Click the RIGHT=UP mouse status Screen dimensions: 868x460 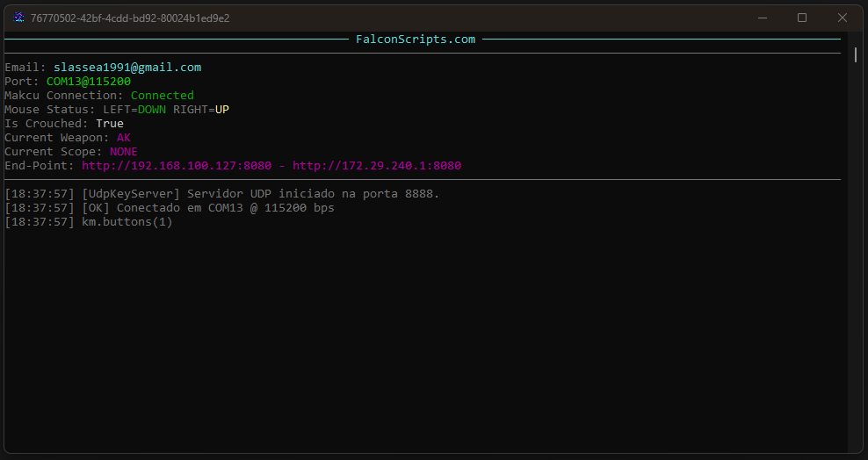click(201, 110)
